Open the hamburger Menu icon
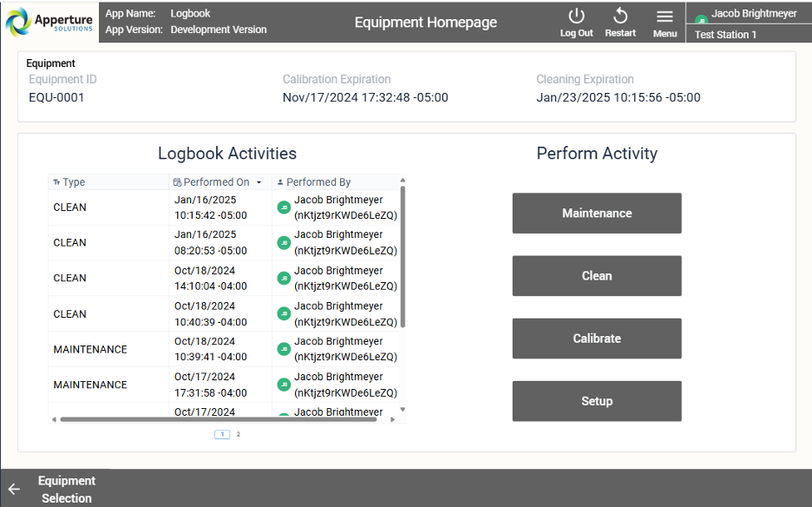The image size is (812, 507). [x=665, y=17]
